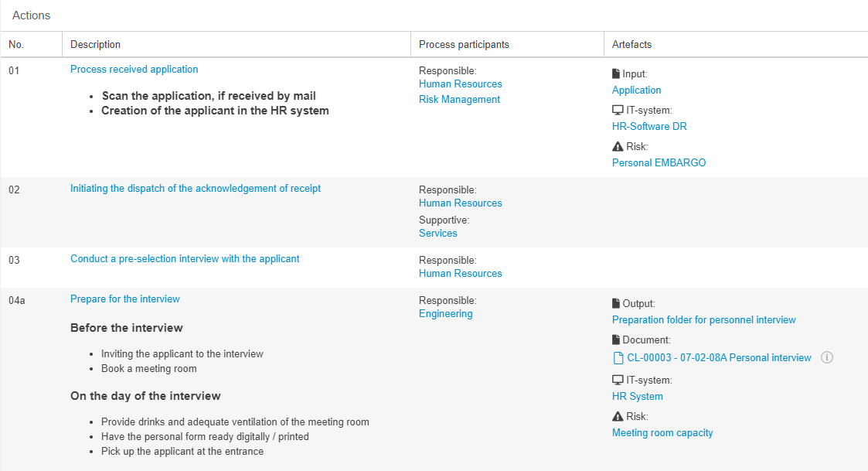Viewport: 868px width, 471px height.
Task: Click the IT-system monitor icon in row 04a
Action: click(617, 381)
